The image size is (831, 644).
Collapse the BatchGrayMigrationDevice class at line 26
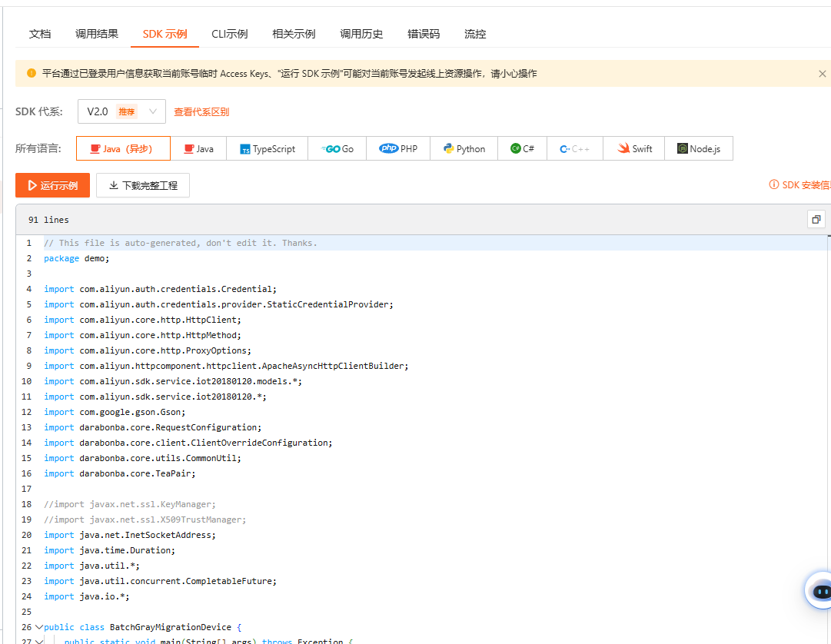[x=38, y=627]
